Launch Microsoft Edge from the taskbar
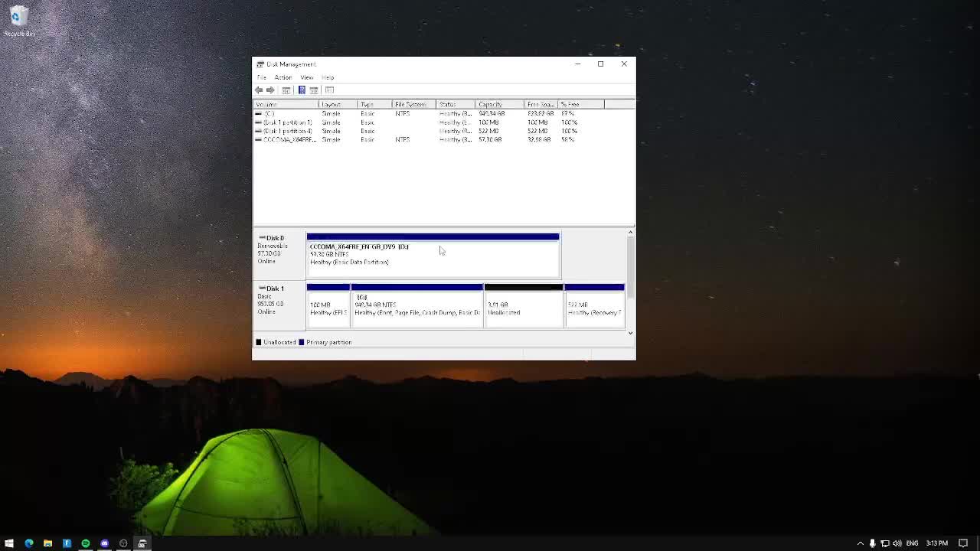 (x=29, y=543)
